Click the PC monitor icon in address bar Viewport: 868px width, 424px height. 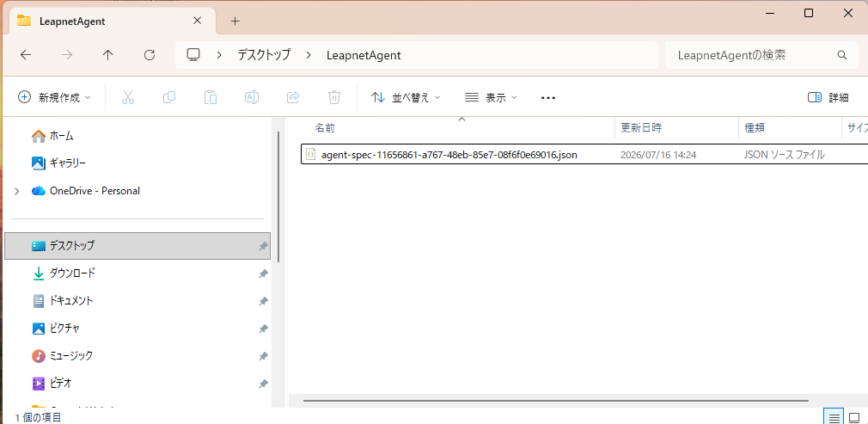(193, 55)
